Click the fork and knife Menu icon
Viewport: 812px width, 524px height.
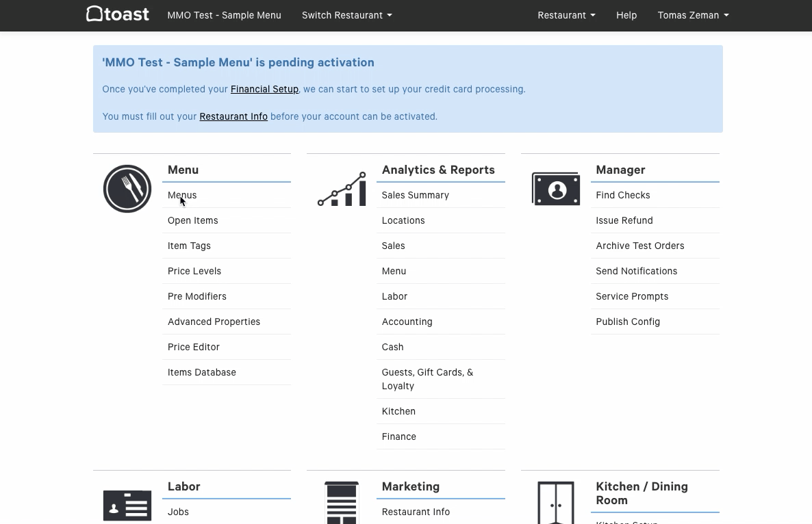(127, 189)
